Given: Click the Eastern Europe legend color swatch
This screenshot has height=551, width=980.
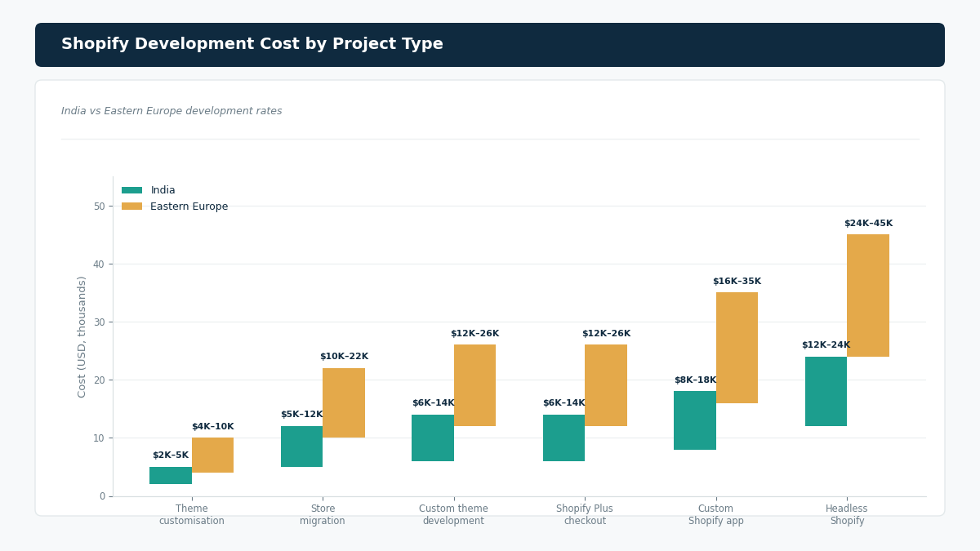Looking at the screenshot, I should (131, 207).
